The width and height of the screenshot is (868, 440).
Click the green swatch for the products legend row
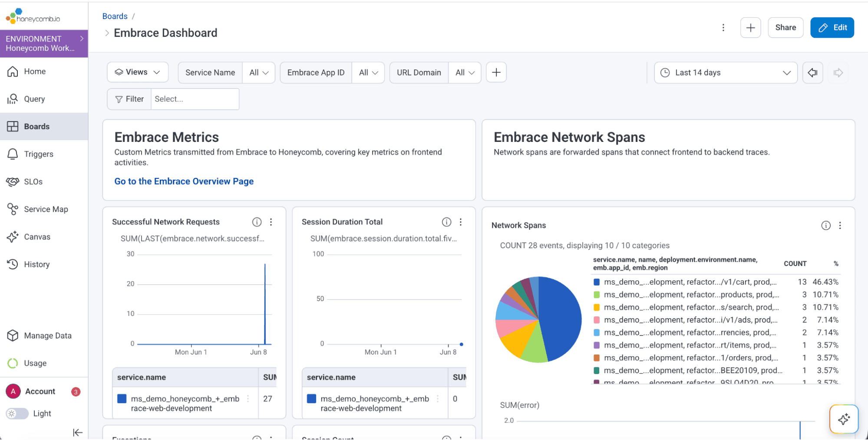[x=597, y=295]
